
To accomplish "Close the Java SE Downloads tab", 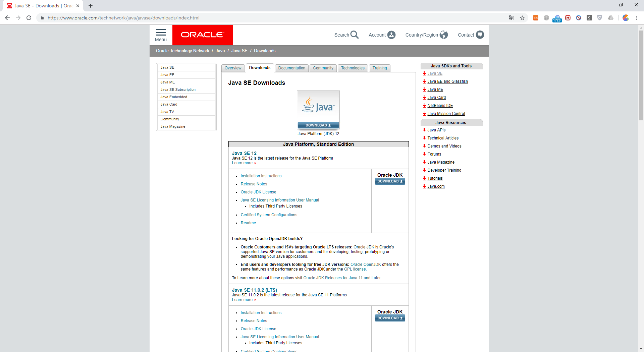I will [78, 6].
